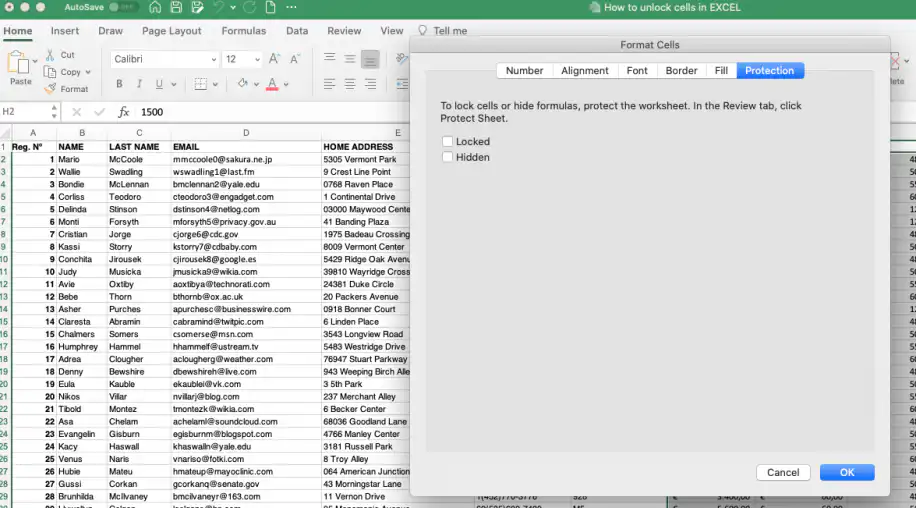
Task: Click the Redo arrow icon
Action: point(249,8)
